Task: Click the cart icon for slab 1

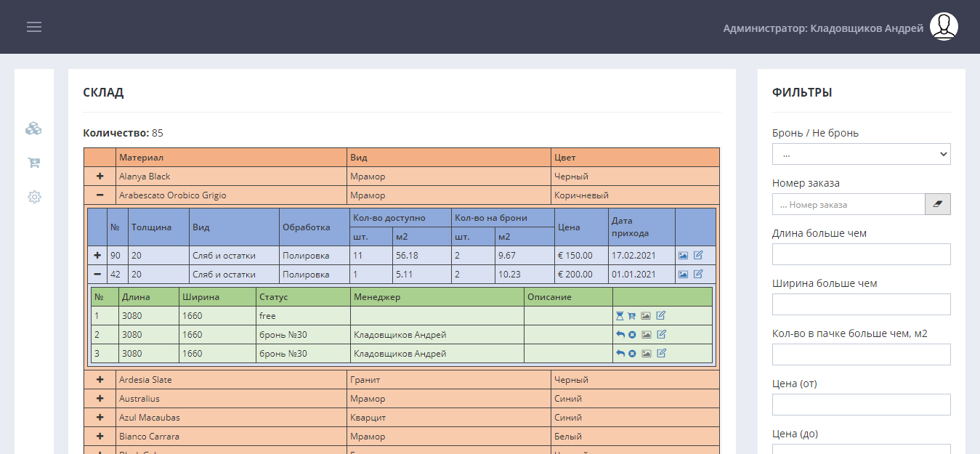Action: (x=632, y=316)
